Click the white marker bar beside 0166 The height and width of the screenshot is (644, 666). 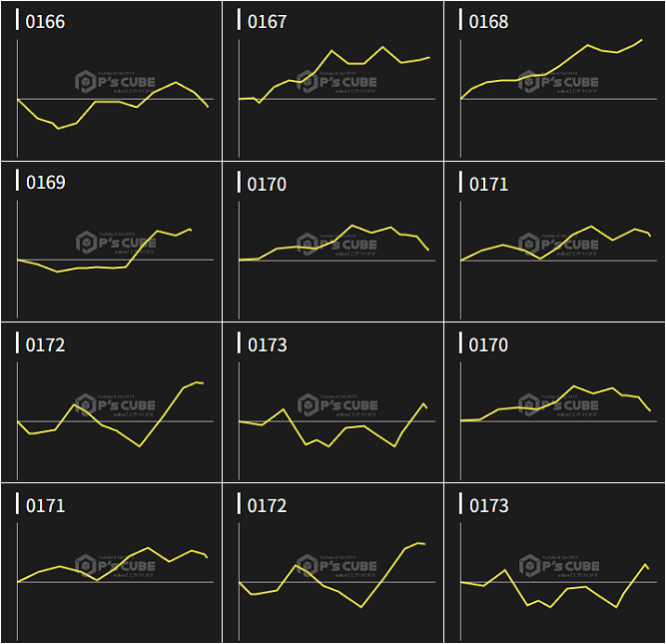click(x=17, y=20)
